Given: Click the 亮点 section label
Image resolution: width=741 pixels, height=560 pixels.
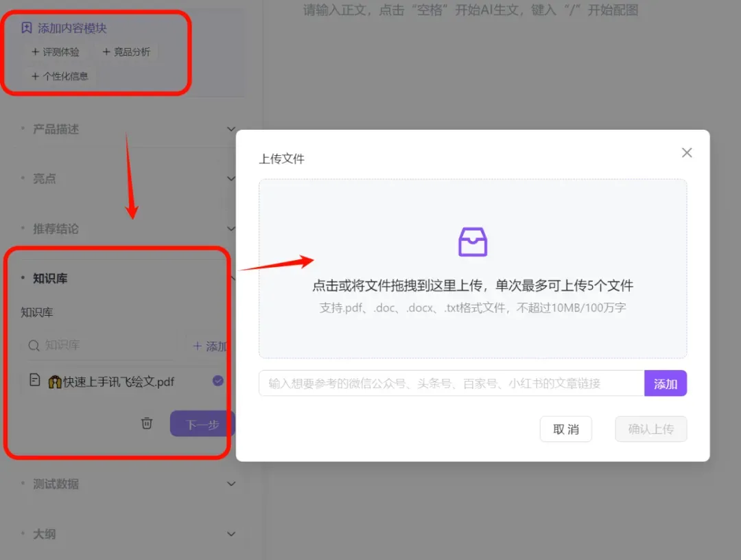Looking at the screenshot, I should (45, 178).
